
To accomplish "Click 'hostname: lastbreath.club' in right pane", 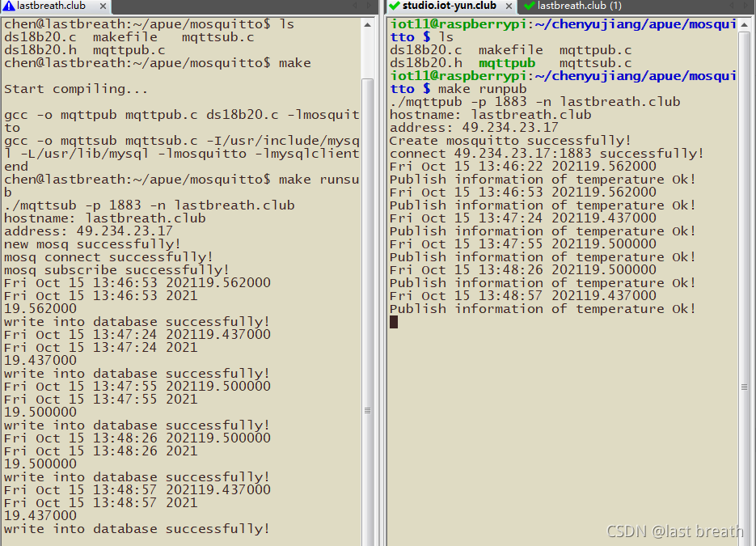I will [x=490, y=116].
